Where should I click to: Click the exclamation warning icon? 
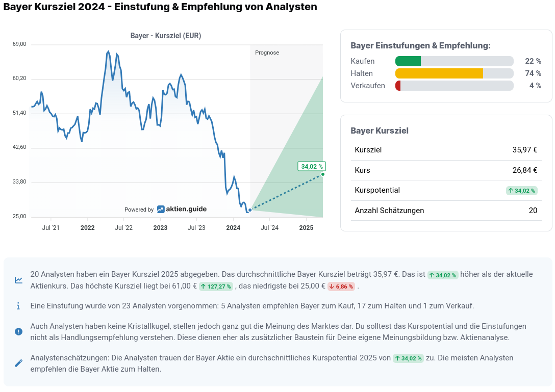click(x=18, y=331)
